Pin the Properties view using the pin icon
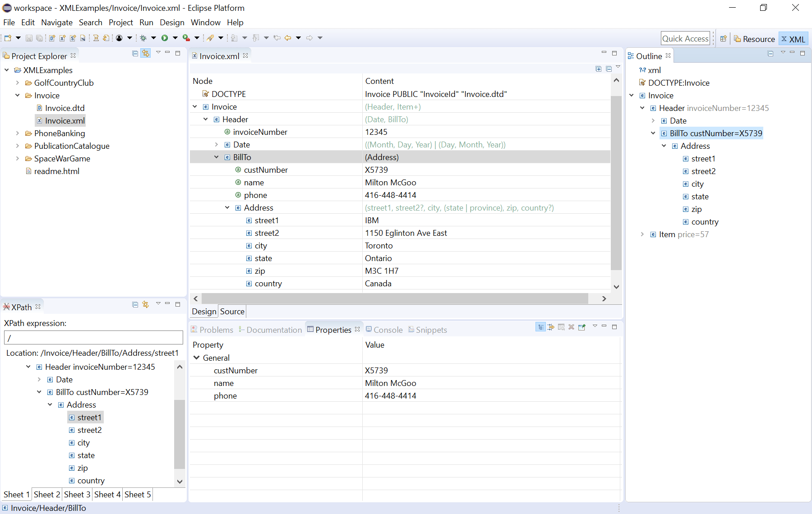The image size is (812, 514). click(x=581, y=327)
